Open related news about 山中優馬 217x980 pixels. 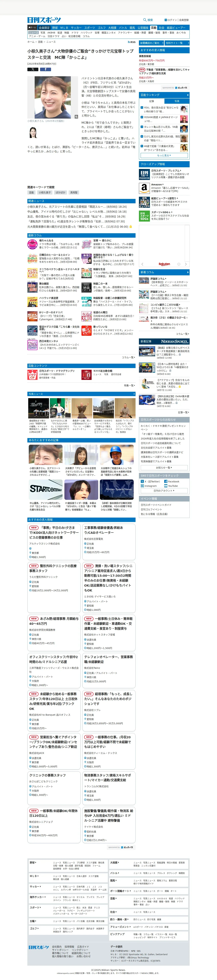coord(77,212)
